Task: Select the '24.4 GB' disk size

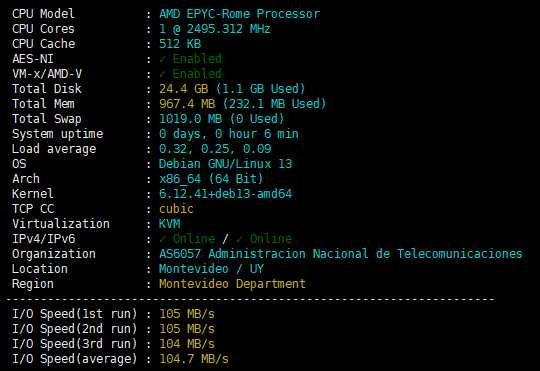Action: (x=184, y=89)
